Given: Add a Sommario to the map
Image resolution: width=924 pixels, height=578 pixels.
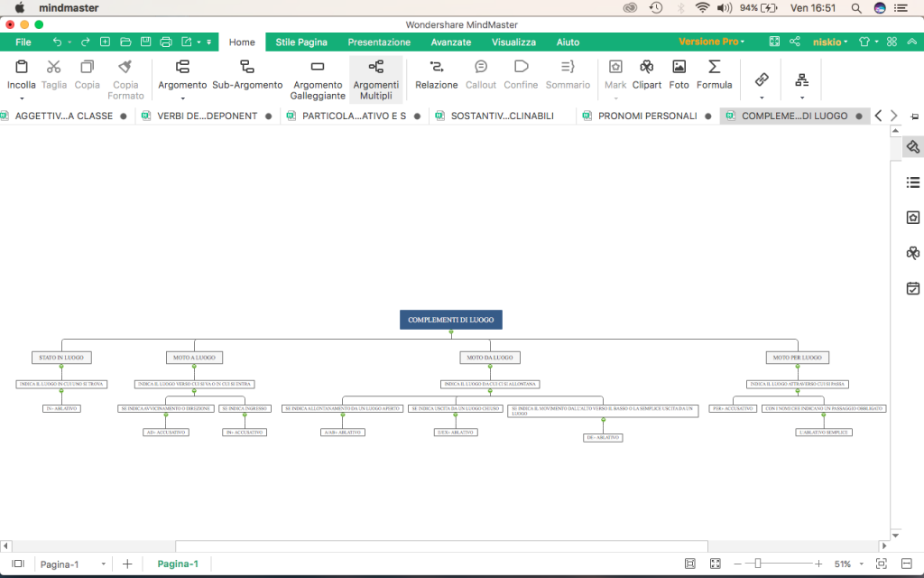Looking at the screenshot, I should (568, 77).
